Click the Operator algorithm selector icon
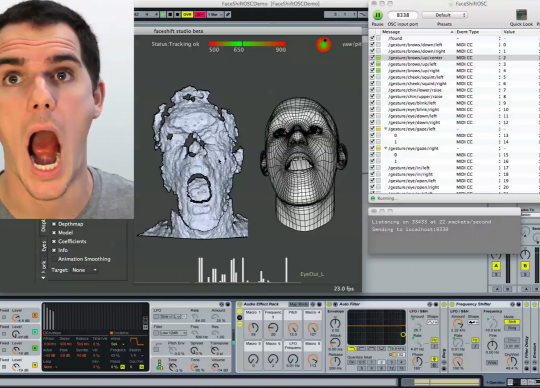 [x=159, y=364]
